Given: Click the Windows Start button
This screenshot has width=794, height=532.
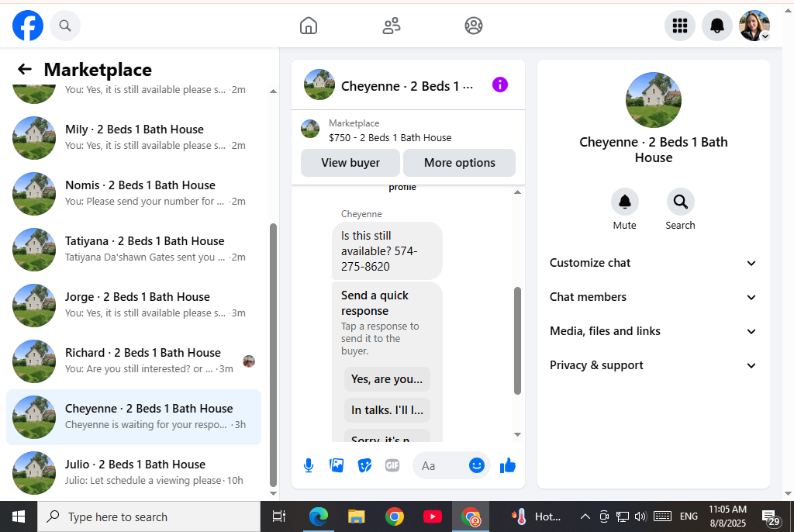Looking at the screenshot, I should [19, 516].
